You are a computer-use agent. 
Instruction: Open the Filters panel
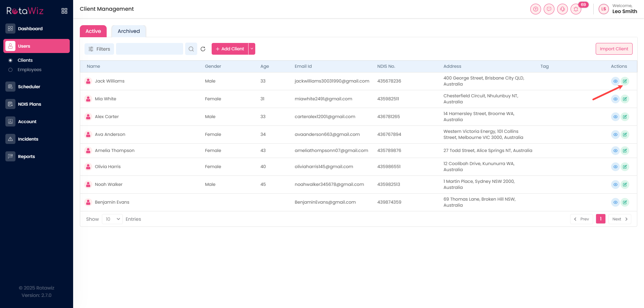tap(99, 49)
